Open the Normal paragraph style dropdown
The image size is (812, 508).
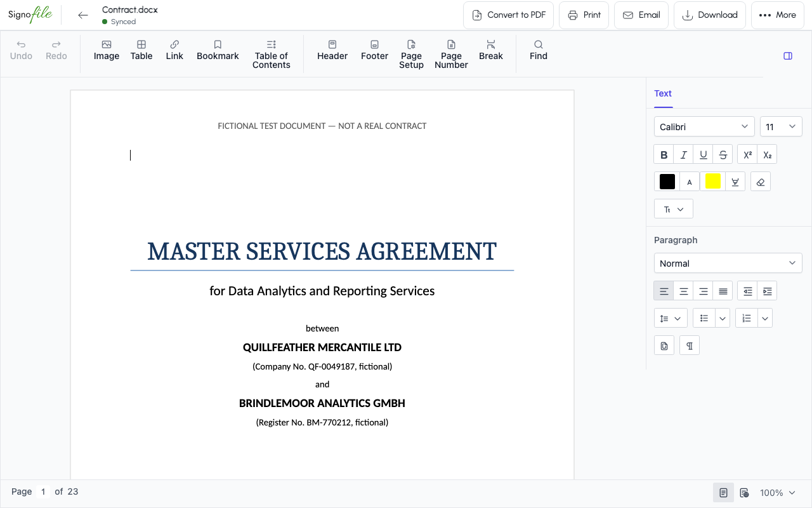click(x=728, y=263)
